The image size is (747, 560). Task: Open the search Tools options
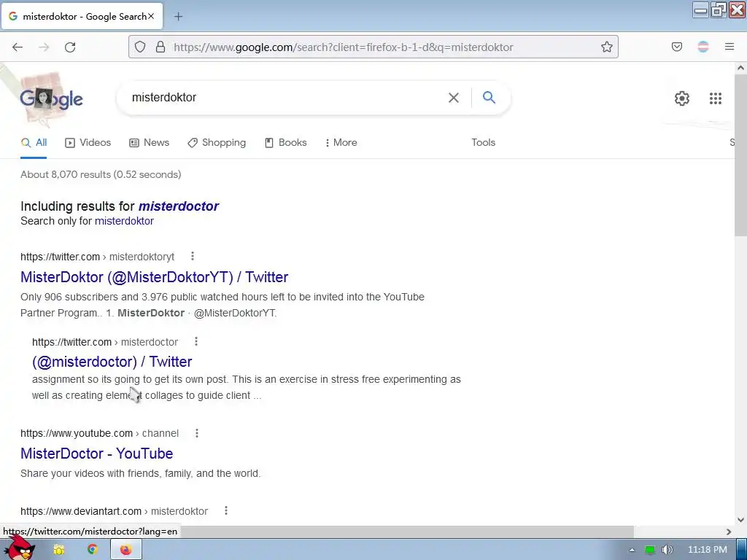483,142
